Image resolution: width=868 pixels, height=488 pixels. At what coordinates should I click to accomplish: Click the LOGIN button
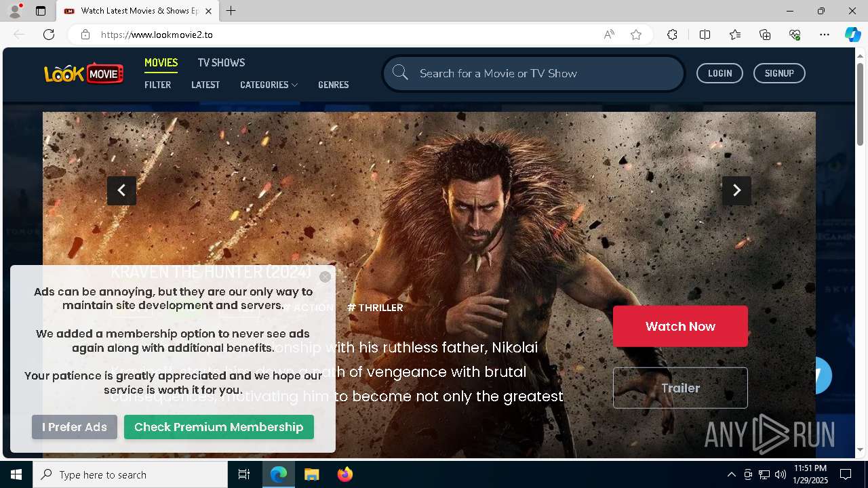point(719,73)
